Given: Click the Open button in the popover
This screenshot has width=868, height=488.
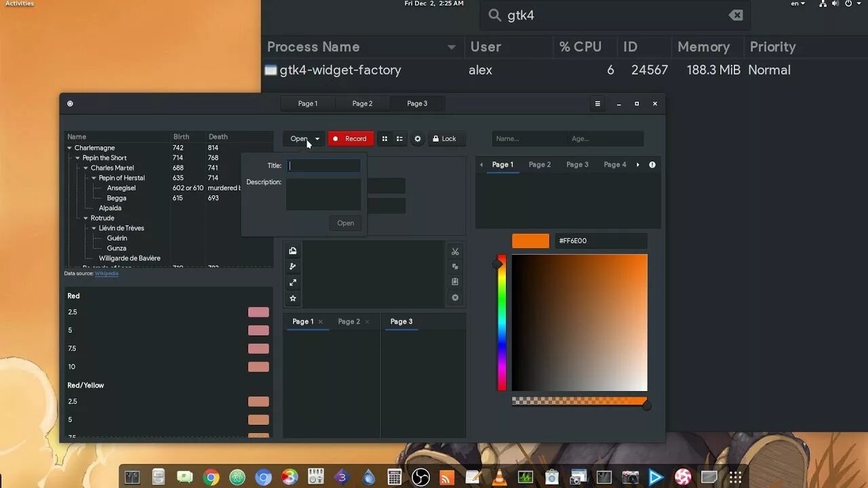Looking at the screenshot, I should tap(345, 223).
